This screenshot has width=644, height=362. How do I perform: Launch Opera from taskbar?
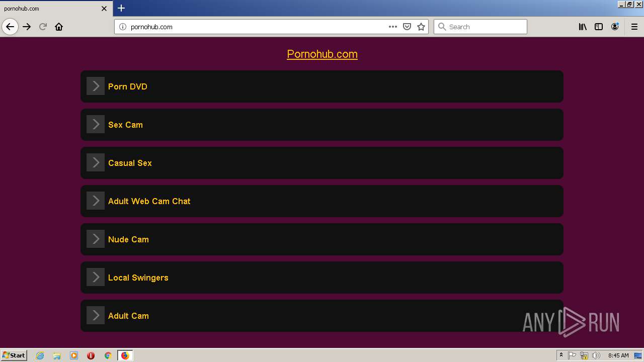click(x=91, y=355)
